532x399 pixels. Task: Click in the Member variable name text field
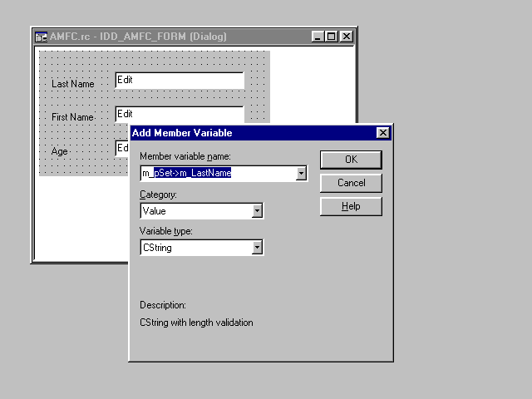click(x=218, y=174)
